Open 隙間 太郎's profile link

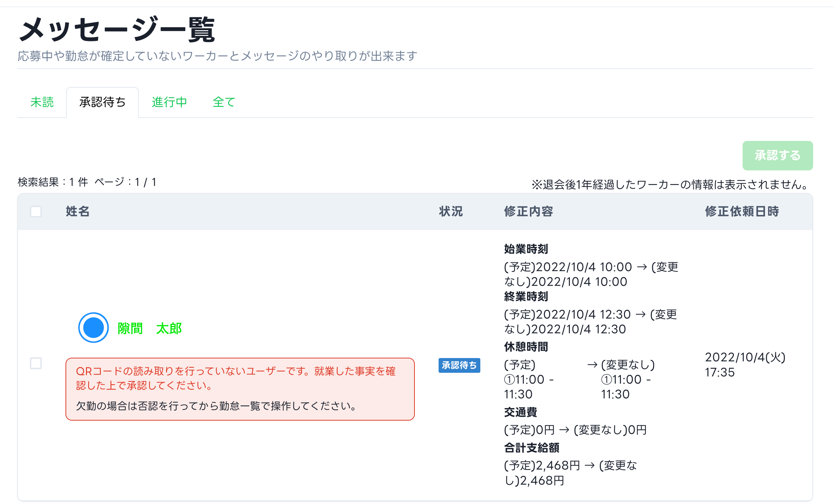point(150,327)
